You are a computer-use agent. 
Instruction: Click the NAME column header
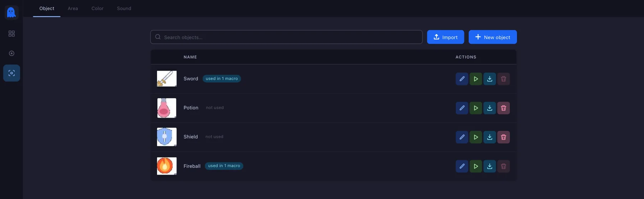coord(190,57)
